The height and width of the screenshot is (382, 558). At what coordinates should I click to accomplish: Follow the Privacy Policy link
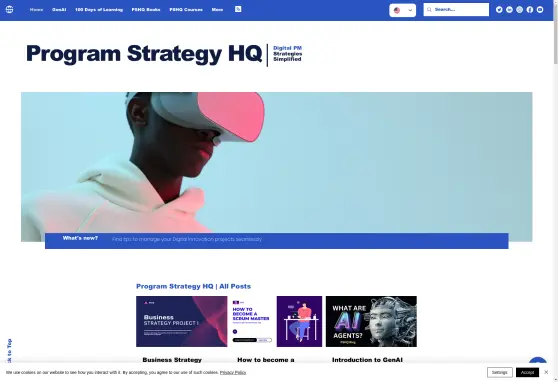pos(233,372)
